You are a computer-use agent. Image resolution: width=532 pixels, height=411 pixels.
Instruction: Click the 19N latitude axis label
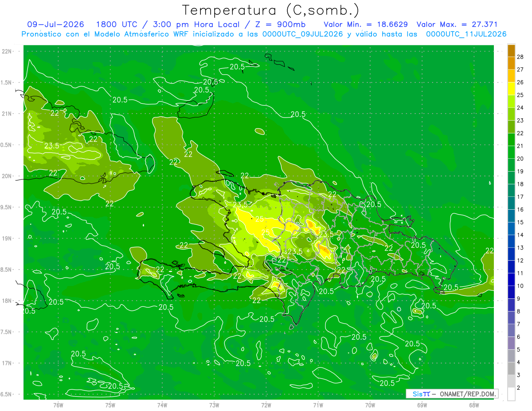[7, 239]
